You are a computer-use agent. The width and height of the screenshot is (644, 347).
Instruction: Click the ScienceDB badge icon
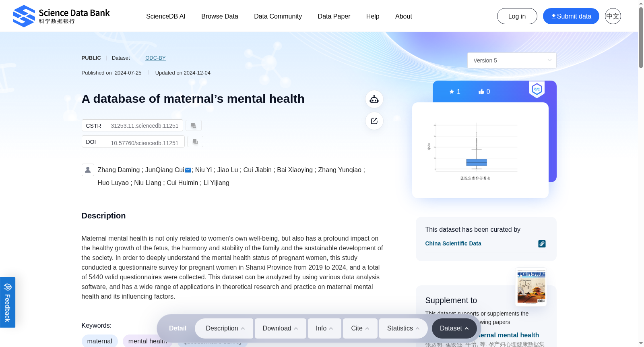(537, 89)
